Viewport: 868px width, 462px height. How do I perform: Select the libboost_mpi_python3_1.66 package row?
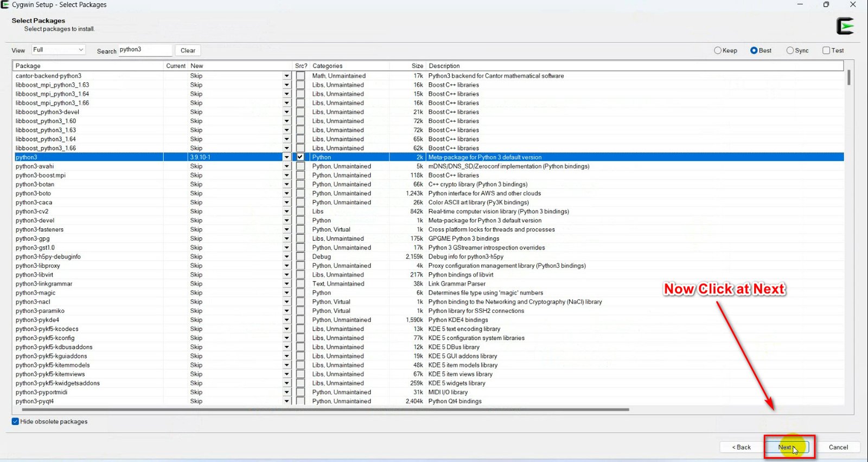tap(428, 103)
